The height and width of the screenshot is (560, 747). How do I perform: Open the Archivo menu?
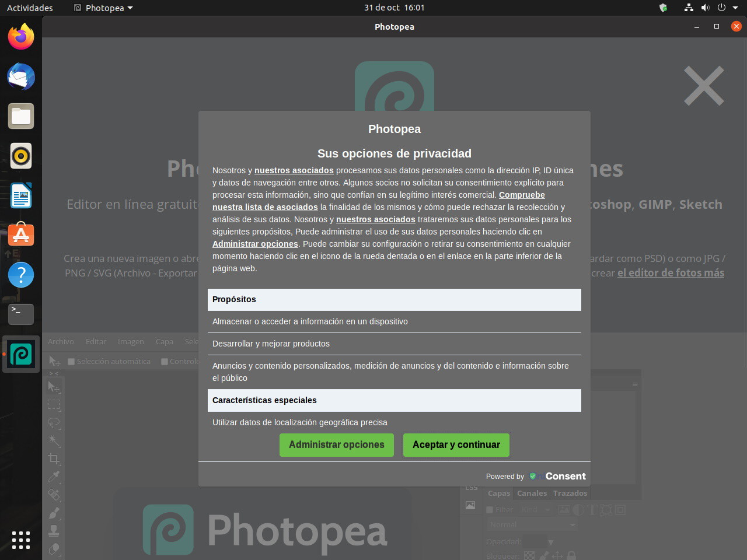(x=61, y=342)
